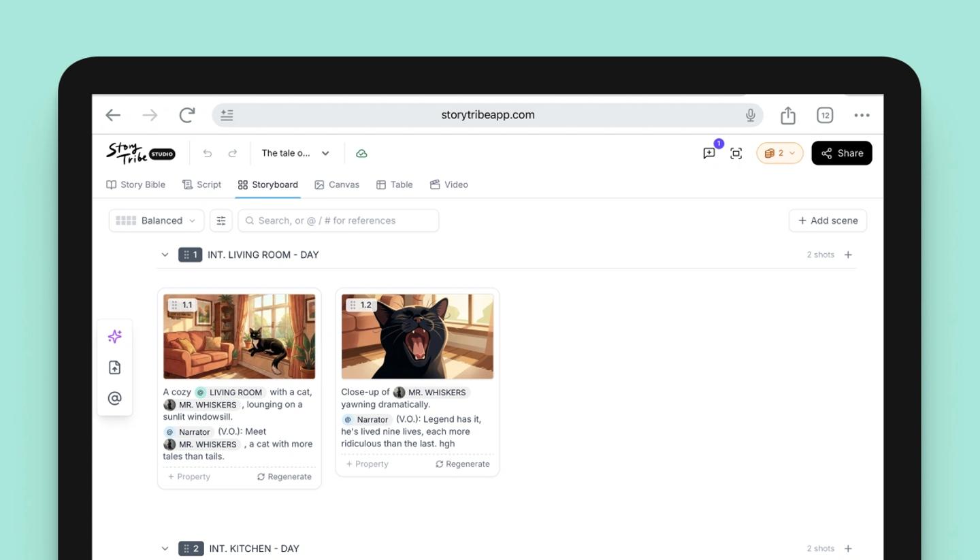Image resolution: width=980 pixels, height=560 pixels.
Task: Add a Property to shot 1.2
Action: click(x=367, y=464)
